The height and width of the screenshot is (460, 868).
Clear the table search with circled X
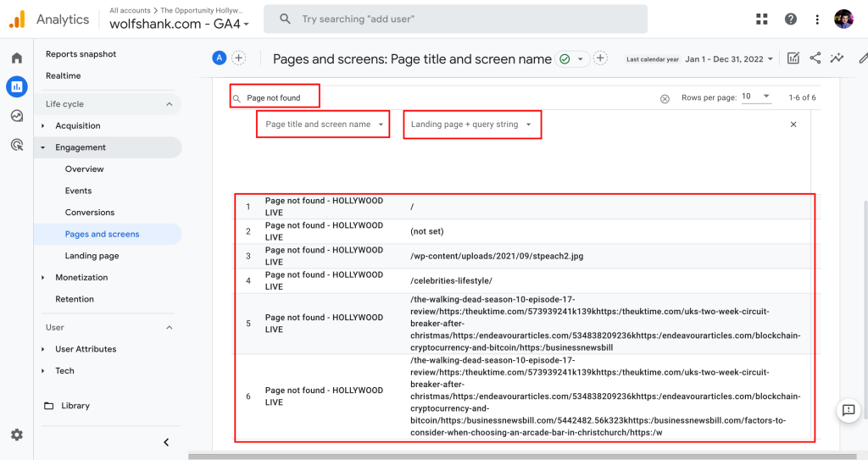pos(665,98)
